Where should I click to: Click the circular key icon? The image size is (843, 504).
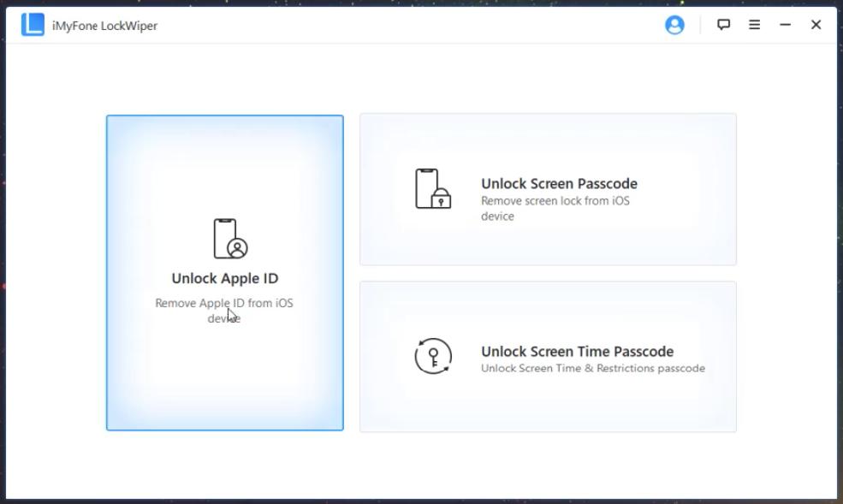point(433,356)
